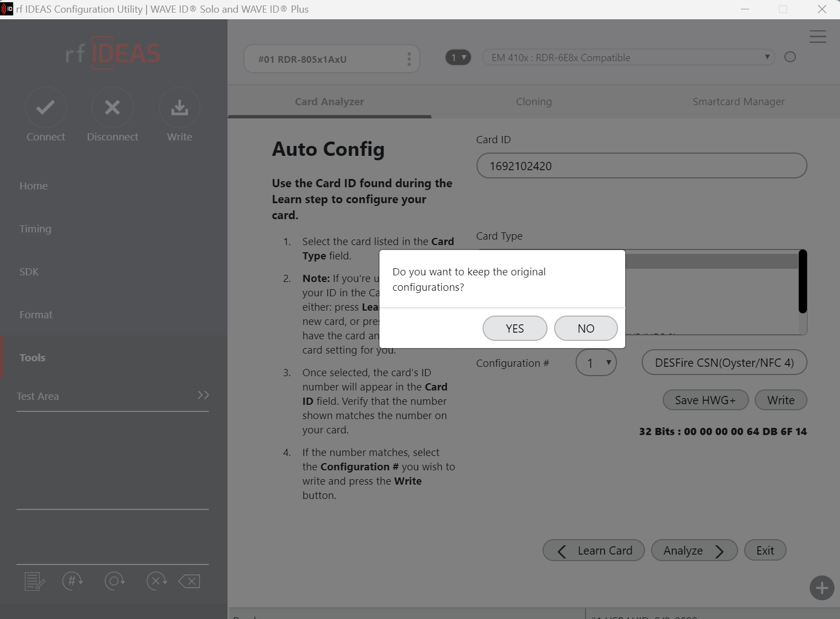Open the Configuration # dropdown

coord(596,363)
